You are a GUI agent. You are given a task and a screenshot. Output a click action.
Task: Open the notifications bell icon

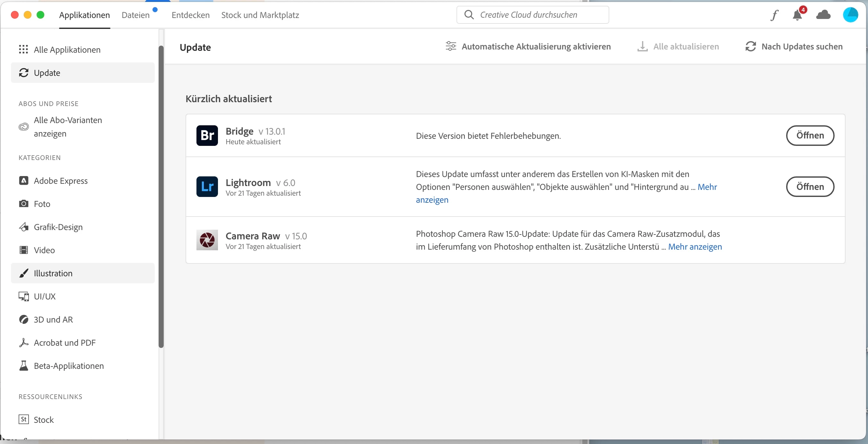[x=797, y=15]
